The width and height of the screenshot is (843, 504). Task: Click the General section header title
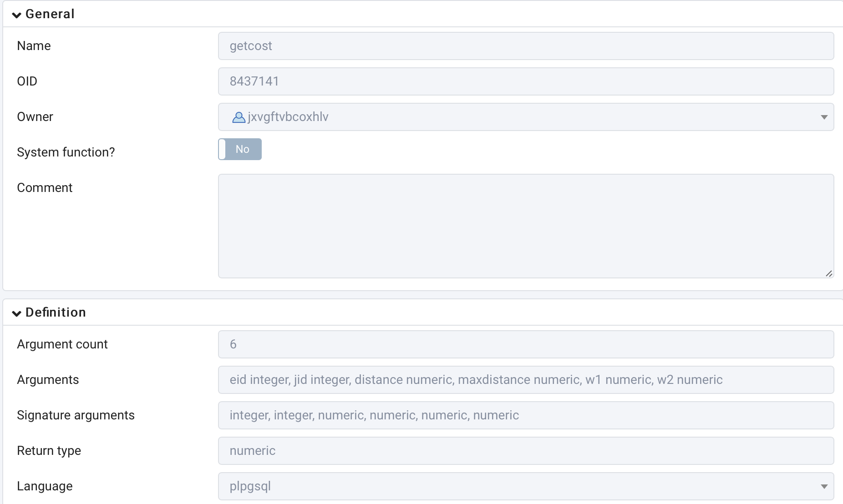click(50, 14)
